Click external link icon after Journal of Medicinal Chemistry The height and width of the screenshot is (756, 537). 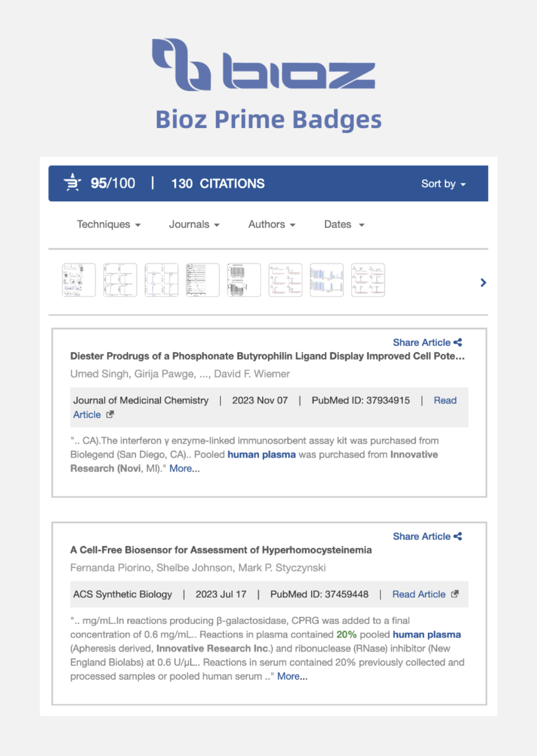tap(110, 414)
